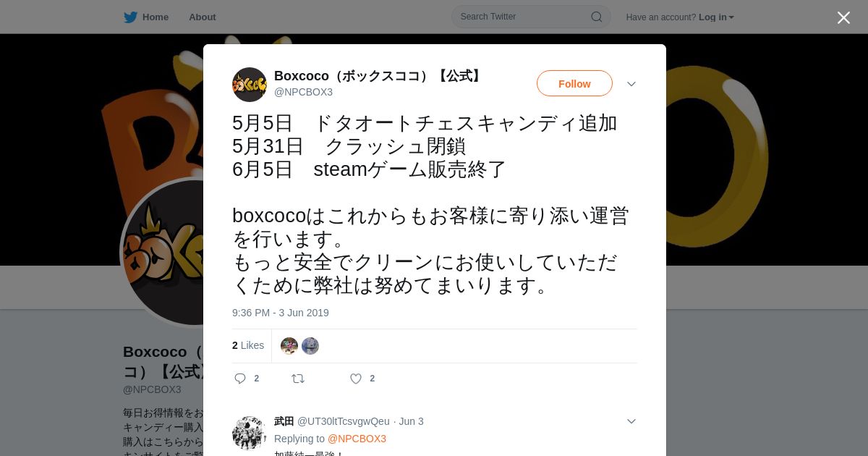This screenshot has width=868, height=456.
Task: Close the tweet overlay with X
Action: (843, 17)
